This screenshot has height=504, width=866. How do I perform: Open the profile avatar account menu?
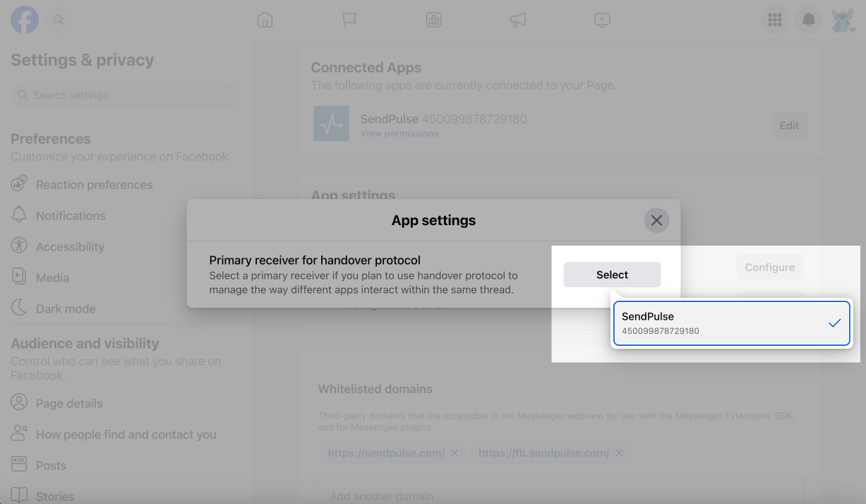pyautogui.click(x=842, y=20)
